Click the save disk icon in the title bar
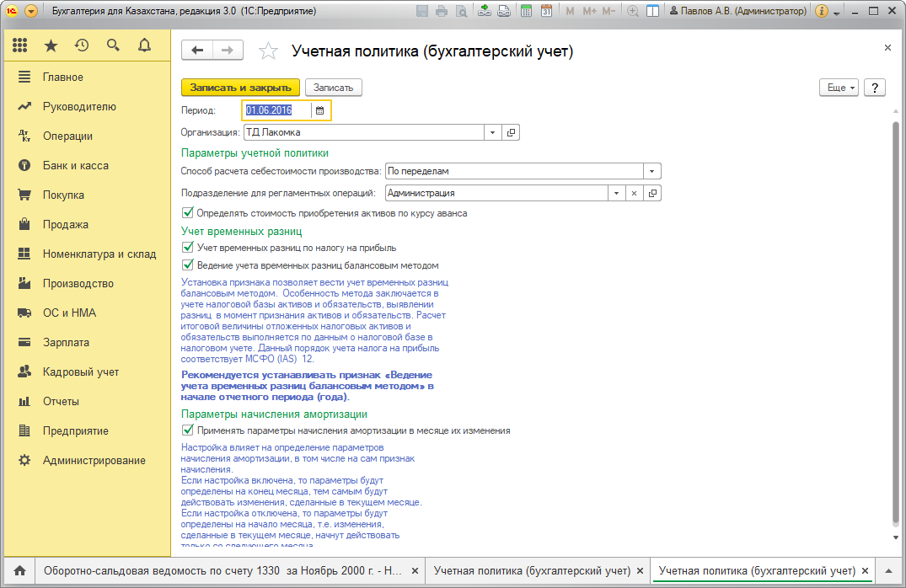 click(x=422, y=10)
